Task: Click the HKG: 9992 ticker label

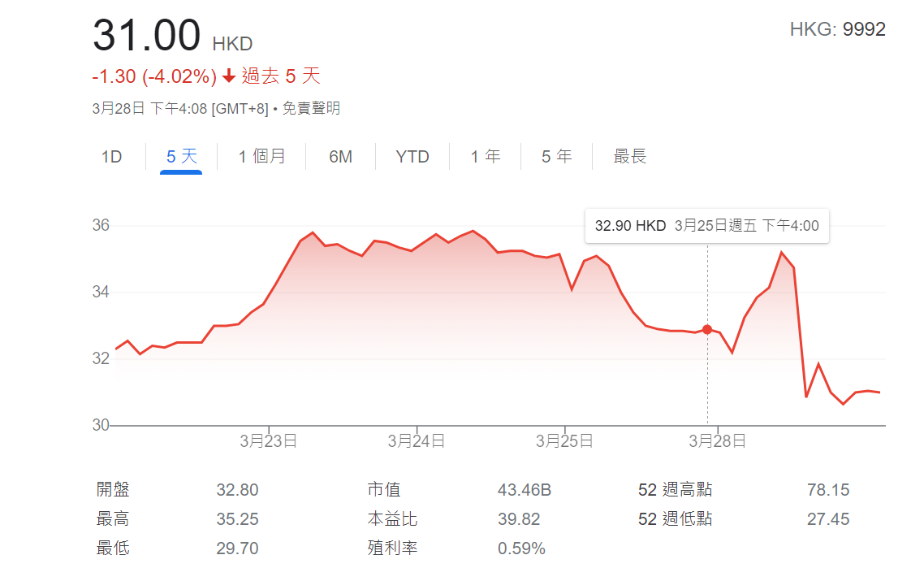Action: (x=837, y=30)
